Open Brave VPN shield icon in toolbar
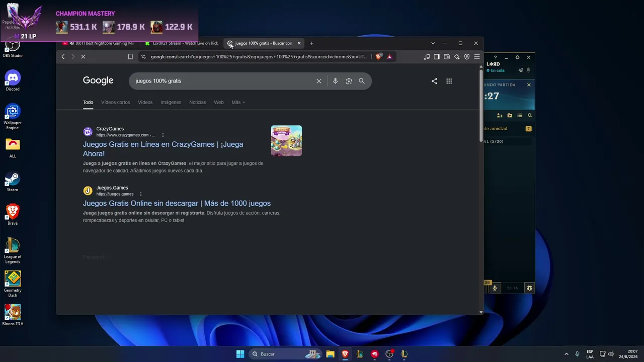 click(x=467, y=57)
